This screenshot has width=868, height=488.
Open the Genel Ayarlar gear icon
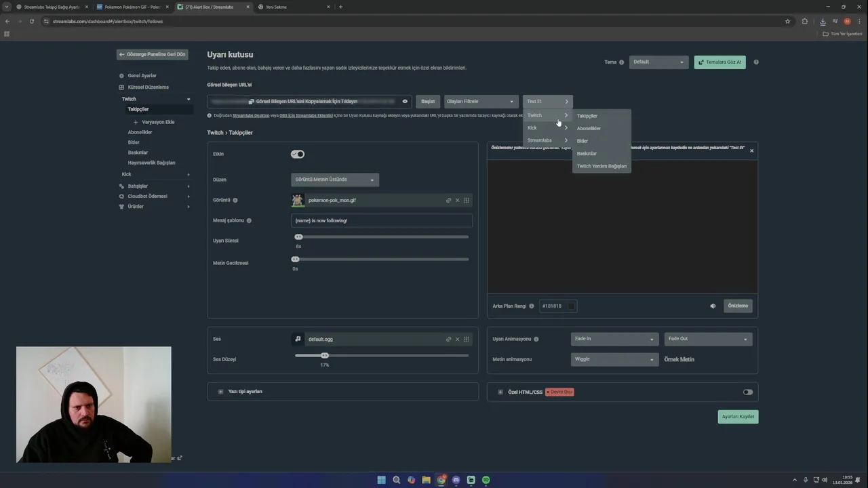coord(121,76)
